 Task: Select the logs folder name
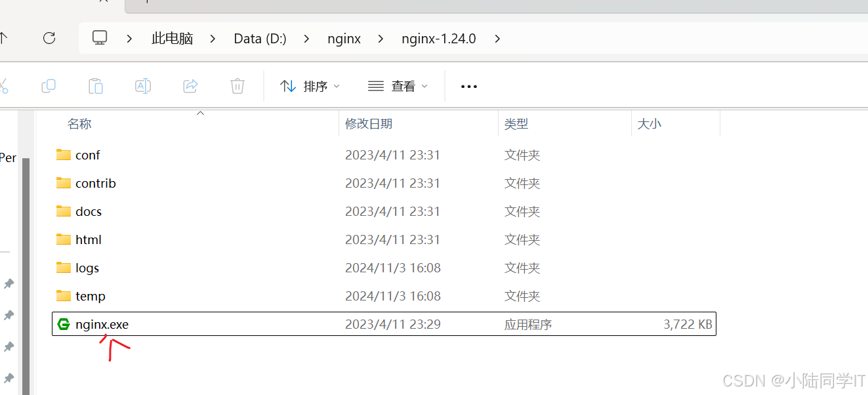(87, 268)
